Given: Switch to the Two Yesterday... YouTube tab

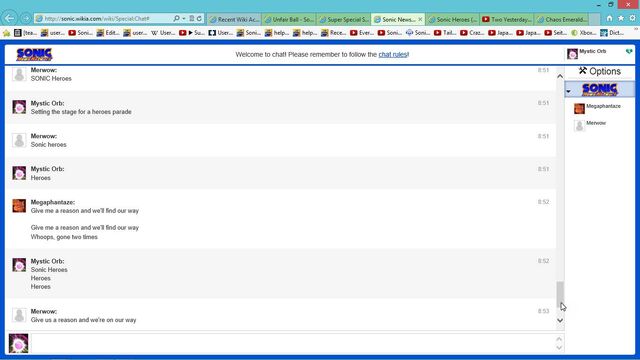Looking at the screenshot, I should click(x=507, y=19).
